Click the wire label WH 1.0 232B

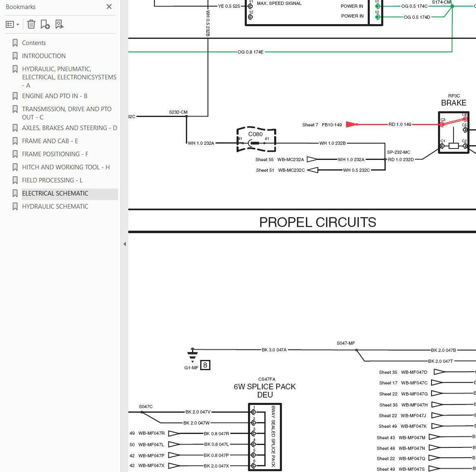333,143
